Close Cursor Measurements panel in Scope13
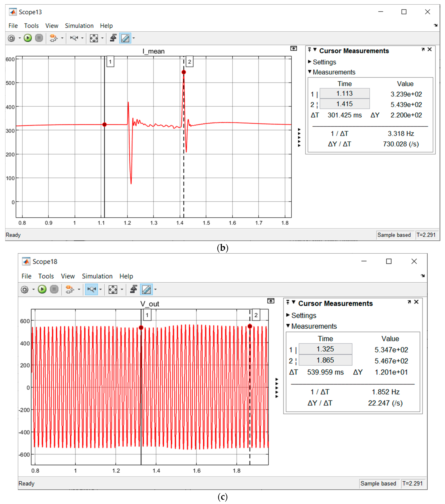 point(429,49)
